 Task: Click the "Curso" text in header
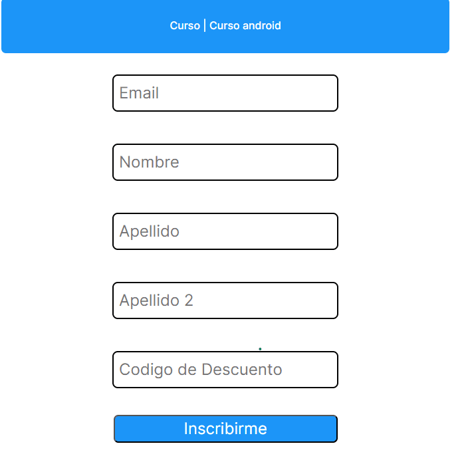tap(185, 26)
